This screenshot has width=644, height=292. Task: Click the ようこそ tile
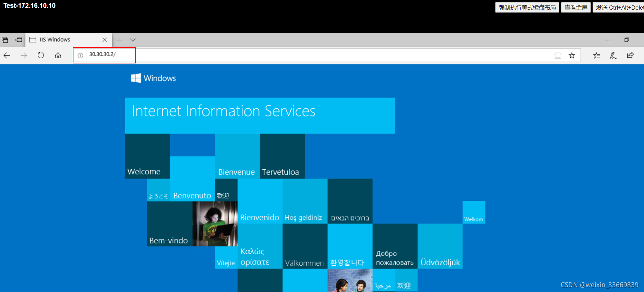coord(158,190)
